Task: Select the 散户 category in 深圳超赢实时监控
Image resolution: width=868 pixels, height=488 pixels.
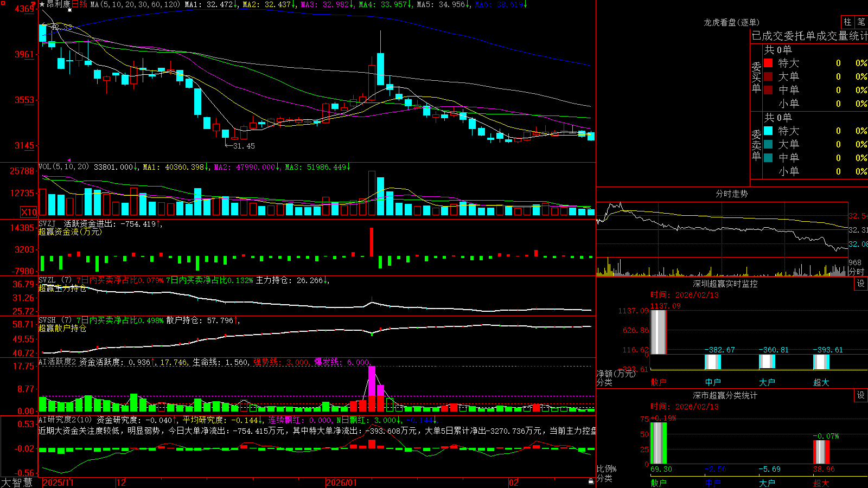Action: (659, 382)
